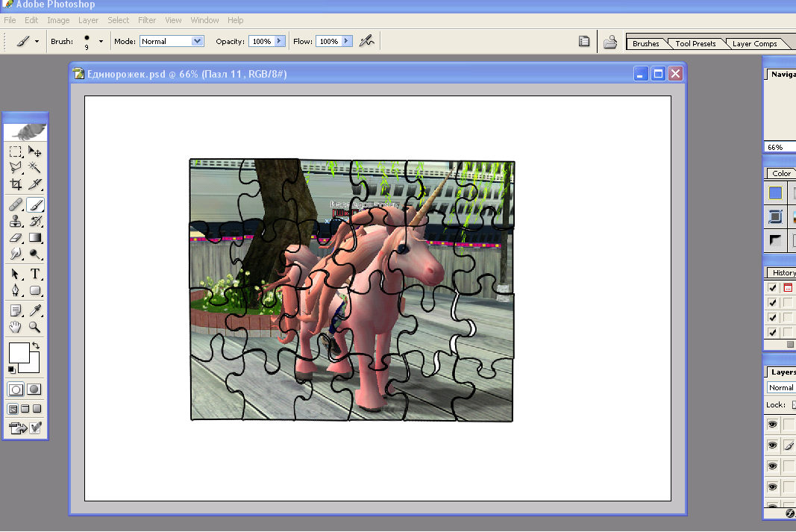Open the Brush preset picker arrow
The height and width of the screenshot is (532, 796).
click(101, 42)
